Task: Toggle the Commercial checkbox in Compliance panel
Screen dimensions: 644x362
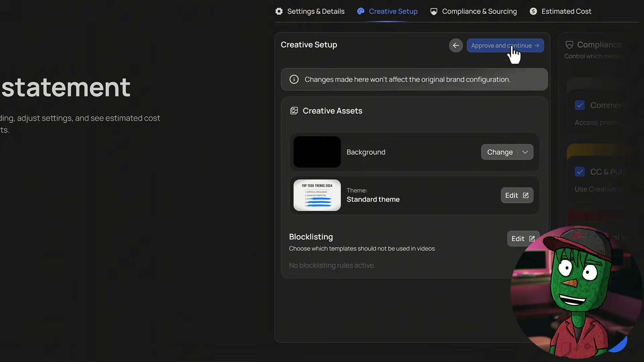Action: click(x=580, y=105)
